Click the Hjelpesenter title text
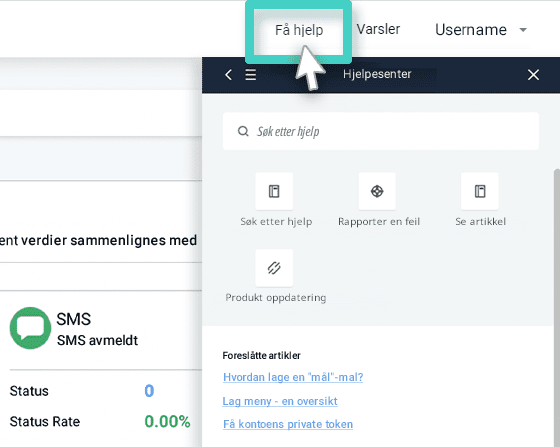560x447 pixels. [x=377, y=74]
